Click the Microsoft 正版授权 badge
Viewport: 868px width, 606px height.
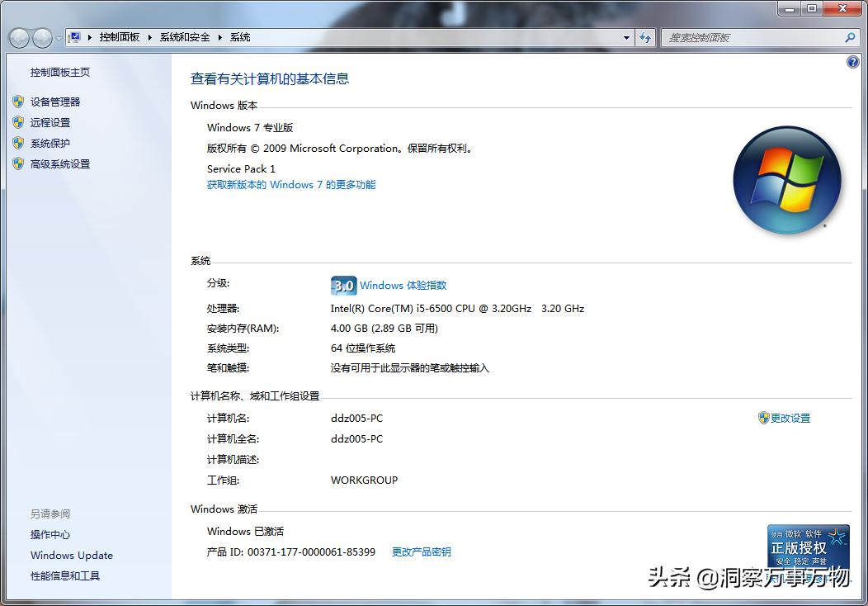pyautogui.click(x=809, y=547)
